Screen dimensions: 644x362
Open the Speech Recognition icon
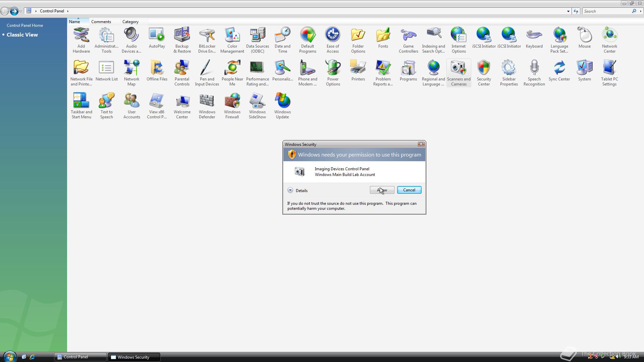pos(534,73)
